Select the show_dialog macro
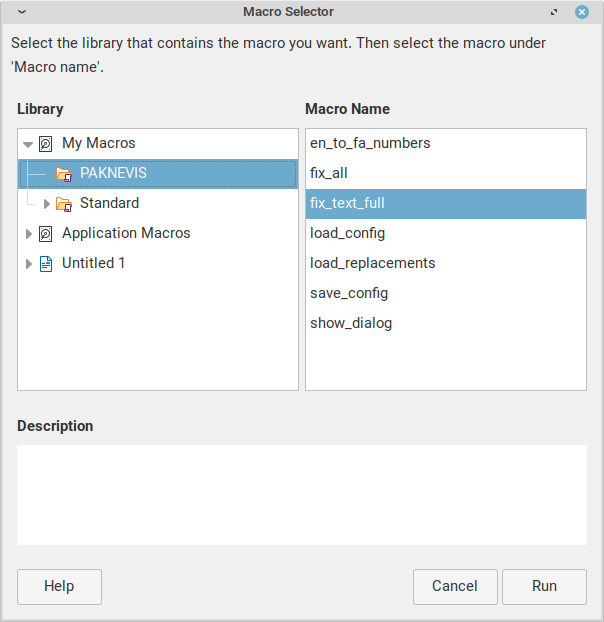 (x=351, y=323)
